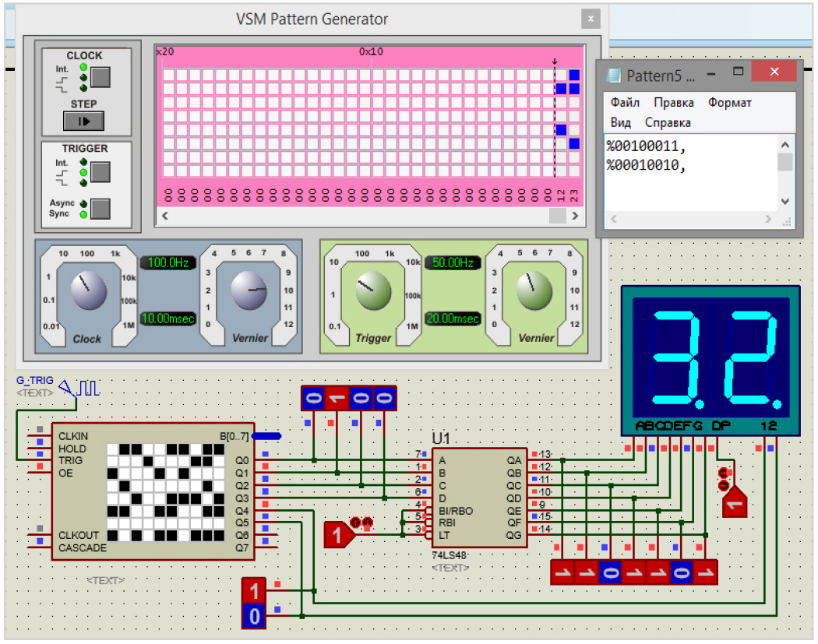Open the Правка menu in Notepad
The height and width of the screenshot is (644, 818).
point(674,102)
